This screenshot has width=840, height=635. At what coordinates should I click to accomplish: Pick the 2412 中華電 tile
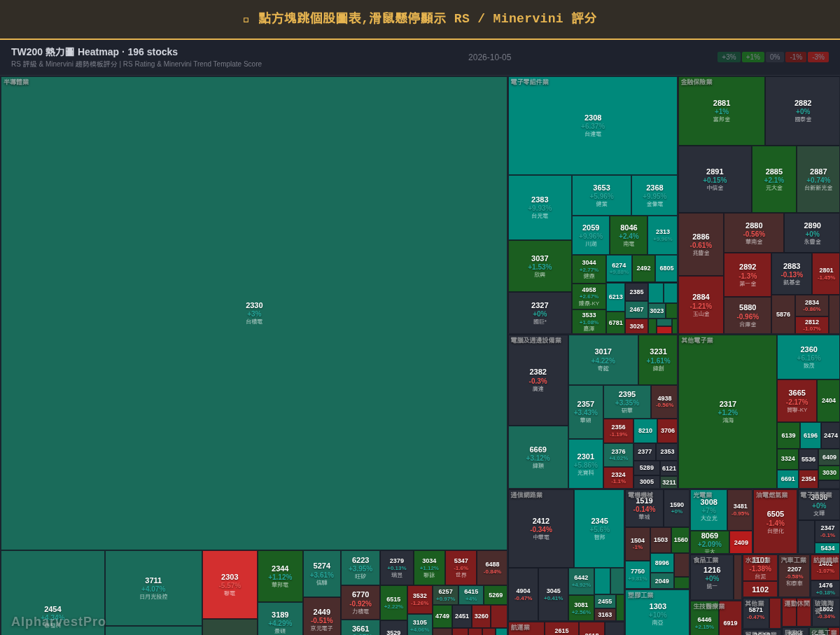[x=541, y=529]
